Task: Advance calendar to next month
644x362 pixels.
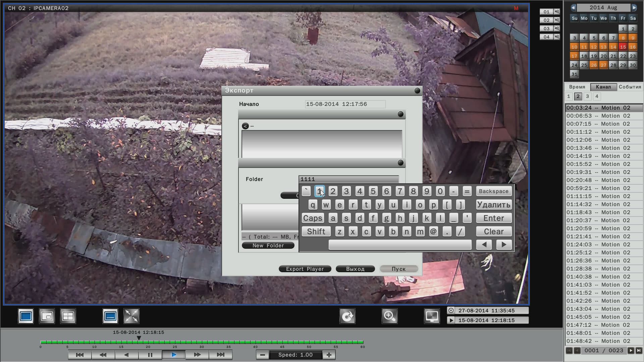Action: 634,8
